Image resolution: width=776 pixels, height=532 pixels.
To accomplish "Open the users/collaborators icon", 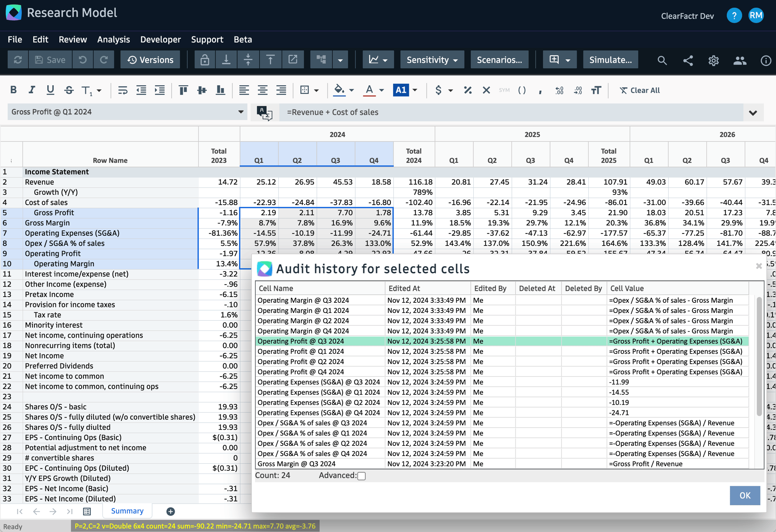I will click(x=740, y=60).
